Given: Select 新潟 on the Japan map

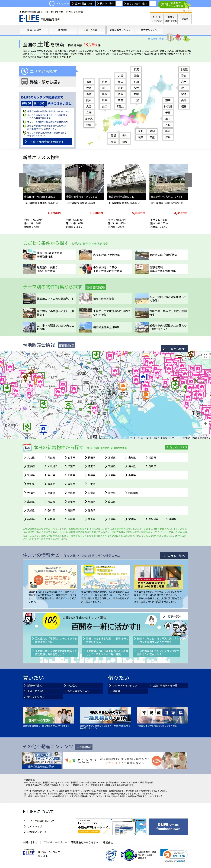Looking at the screenshot, I should pos(136,69).
